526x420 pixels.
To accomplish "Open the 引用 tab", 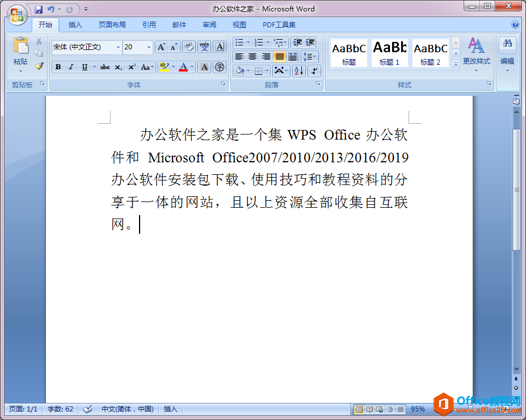I will (x=149, y=24).
